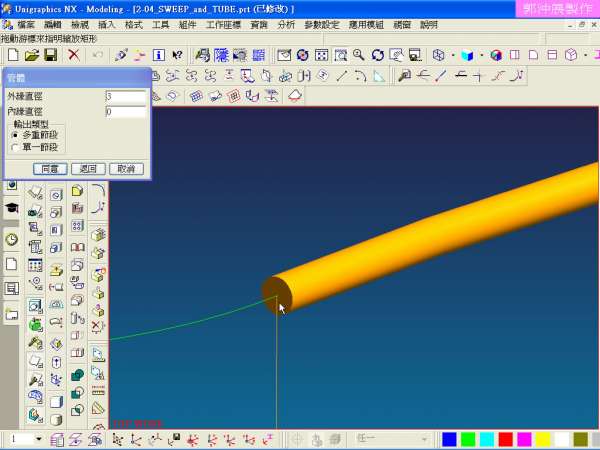Pick the magenta color swatch
Screen dimensions: 600x450
coord(524,439)
